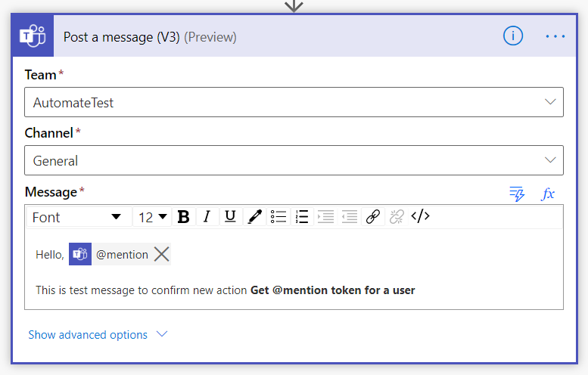
Task: Click the remove link icon
Action: point(397,217)
